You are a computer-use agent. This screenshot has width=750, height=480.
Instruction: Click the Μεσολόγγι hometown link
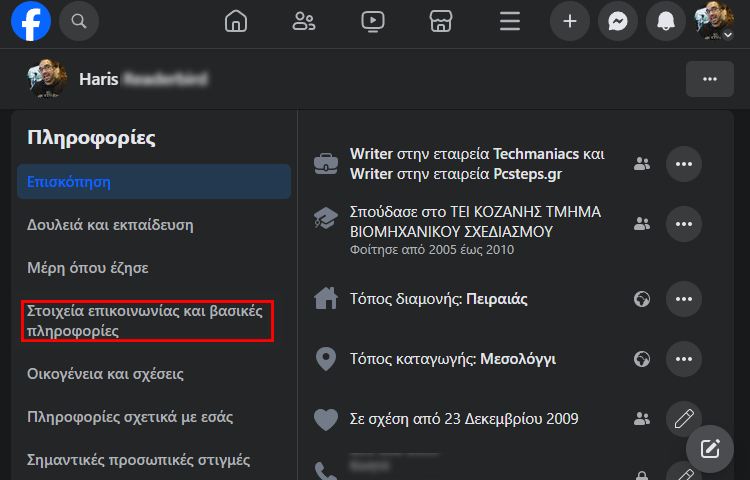pos(518,359)
